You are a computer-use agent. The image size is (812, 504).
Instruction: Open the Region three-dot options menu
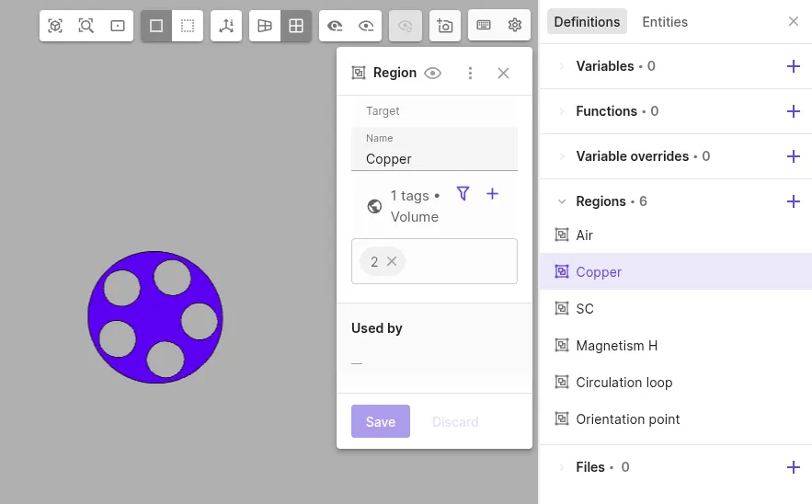(470, 73)
